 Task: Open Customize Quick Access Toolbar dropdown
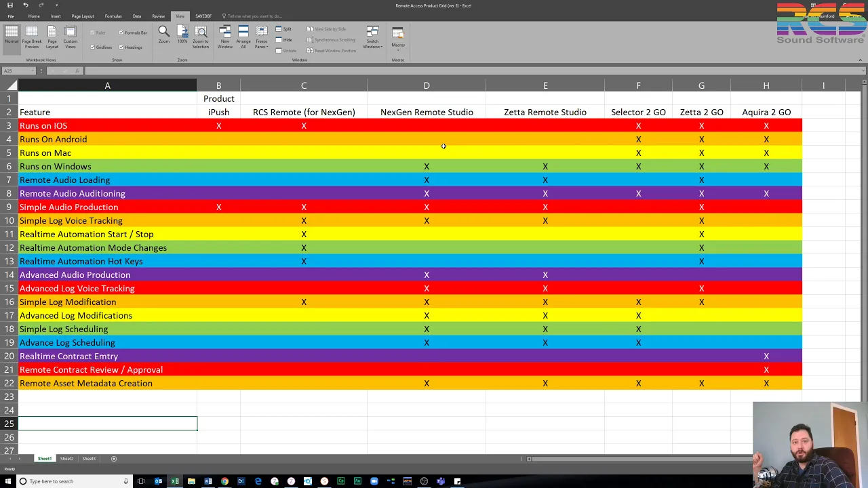pos(56,5)
